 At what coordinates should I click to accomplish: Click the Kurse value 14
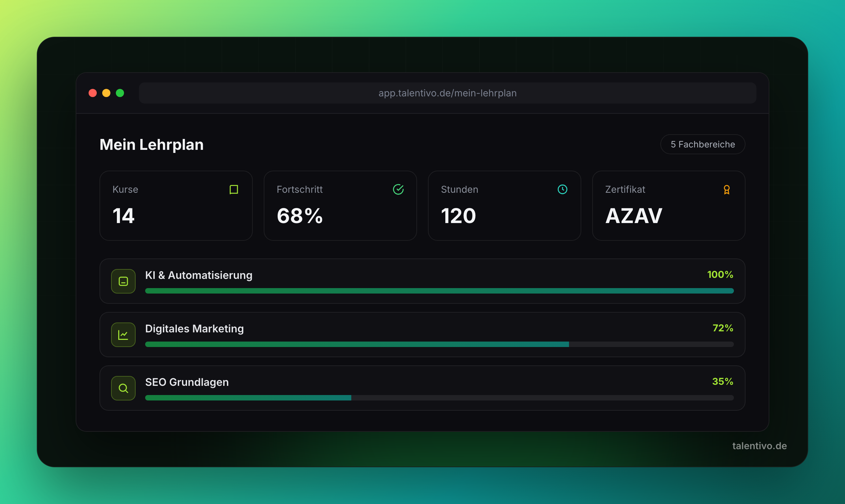tap(123, 216)
